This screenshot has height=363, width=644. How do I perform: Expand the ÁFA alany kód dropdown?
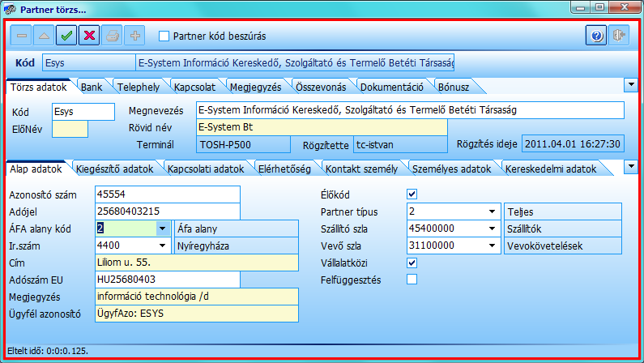[x=163, y=228]
